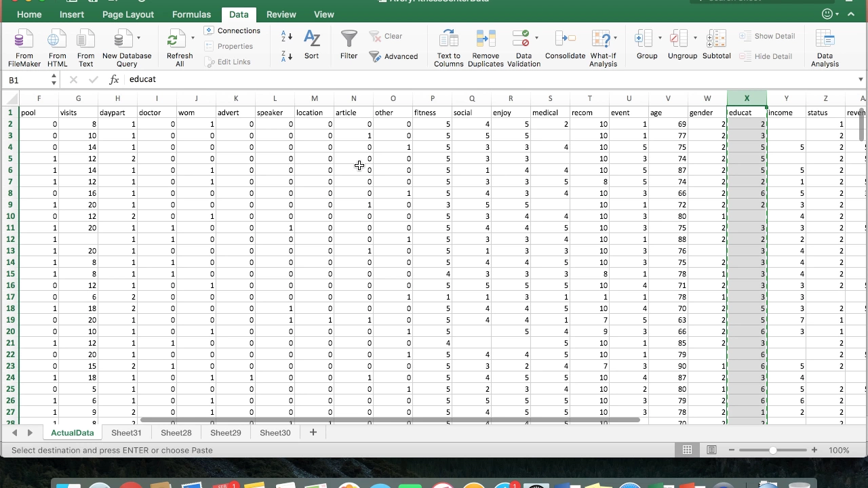Screen dimensions: 868x488
Task: Zoom out with minus button
Action: coord(731,450)
